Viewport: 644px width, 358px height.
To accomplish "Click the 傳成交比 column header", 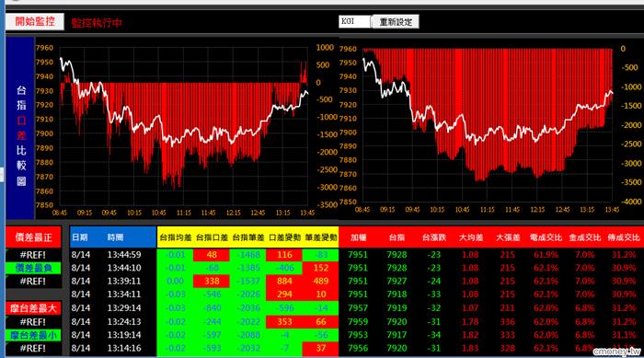I will click(624, 237).
